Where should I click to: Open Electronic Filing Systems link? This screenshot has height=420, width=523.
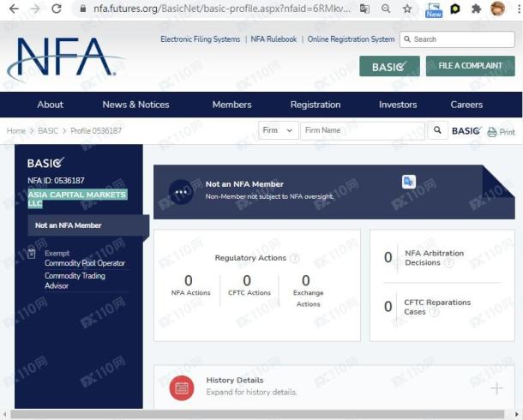(x=200, y=39)
